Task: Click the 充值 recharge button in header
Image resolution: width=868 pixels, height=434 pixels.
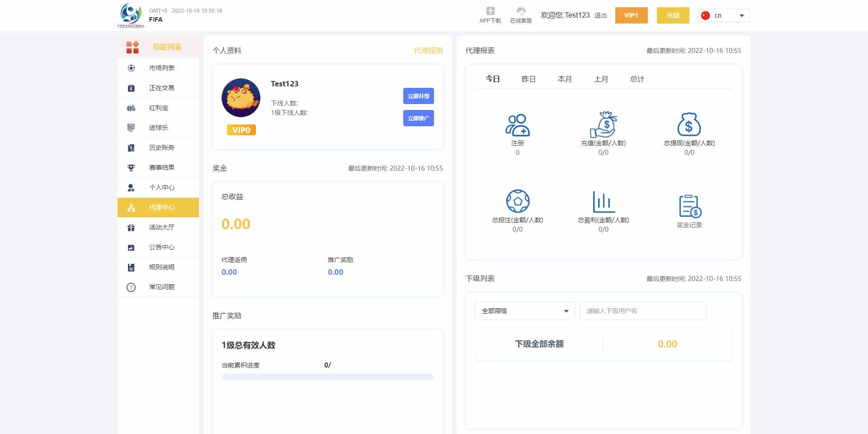Action: 673,15
